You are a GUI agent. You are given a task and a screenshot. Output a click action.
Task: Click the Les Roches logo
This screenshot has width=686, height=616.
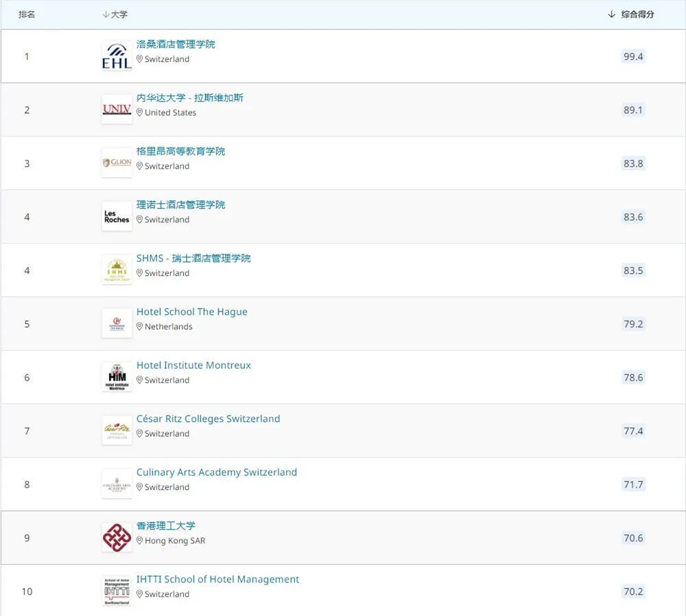point(117,217)
